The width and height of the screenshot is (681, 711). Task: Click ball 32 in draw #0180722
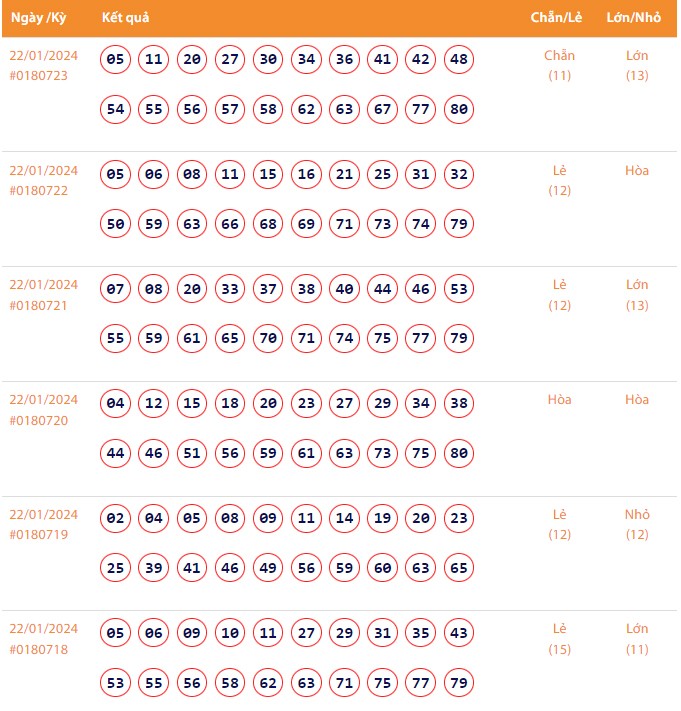(x=459, y=174)
